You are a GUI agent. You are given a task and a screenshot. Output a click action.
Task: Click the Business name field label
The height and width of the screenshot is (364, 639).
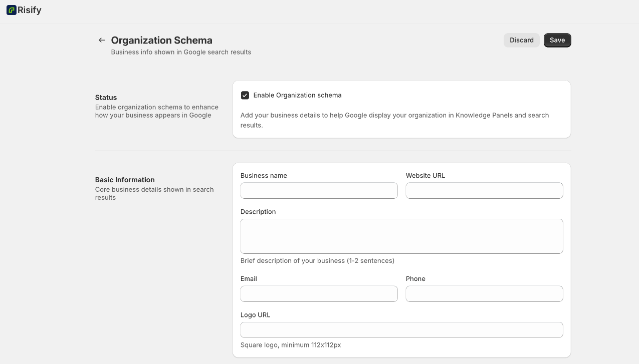point(264,176)
